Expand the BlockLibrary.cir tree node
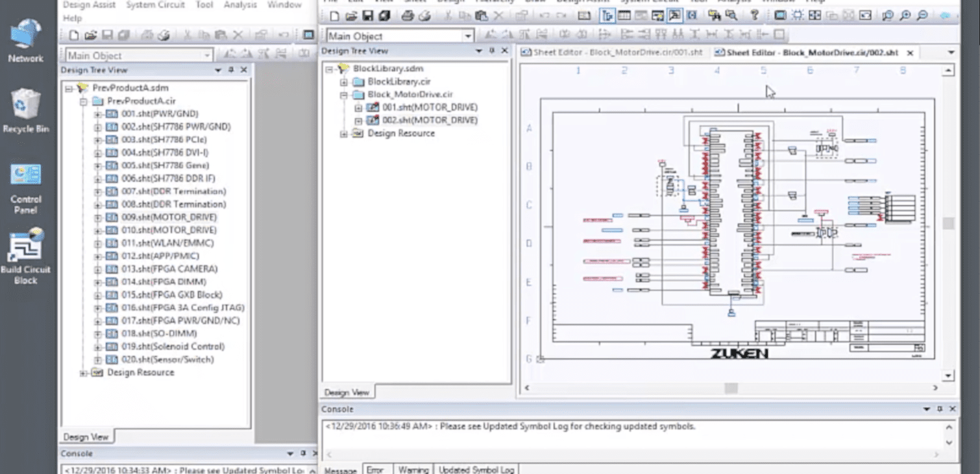Viewport: 980px width, 474px height. 344,82
